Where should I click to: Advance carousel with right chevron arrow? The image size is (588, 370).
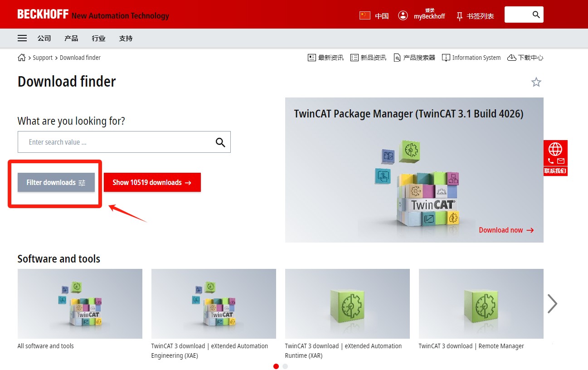click(552, 304)
